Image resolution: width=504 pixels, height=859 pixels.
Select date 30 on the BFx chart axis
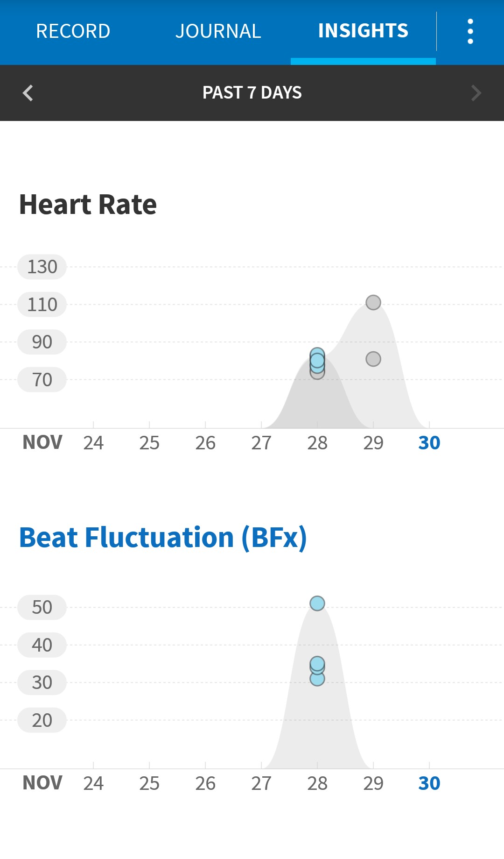coord(429,783)
